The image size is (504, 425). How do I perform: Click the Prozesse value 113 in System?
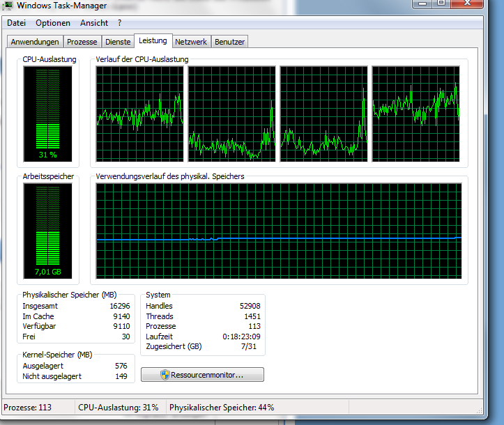[x=254, y=326]
